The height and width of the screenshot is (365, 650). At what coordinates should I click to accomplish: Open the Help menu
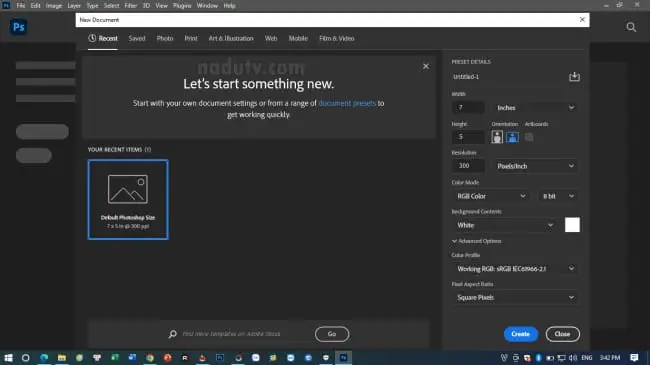click(x=229, y=5)
